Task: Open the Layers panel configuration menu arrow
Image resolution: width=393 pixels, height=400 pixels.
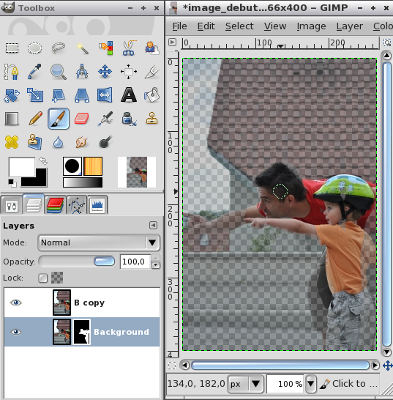Action: (153, 226)
